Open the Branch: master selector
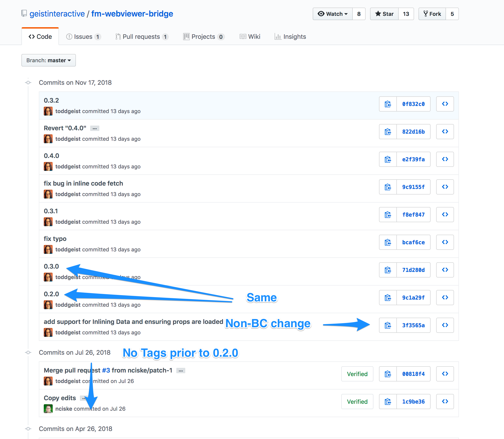The height and width of the screenshot is (439, 504). pos(48,60)
